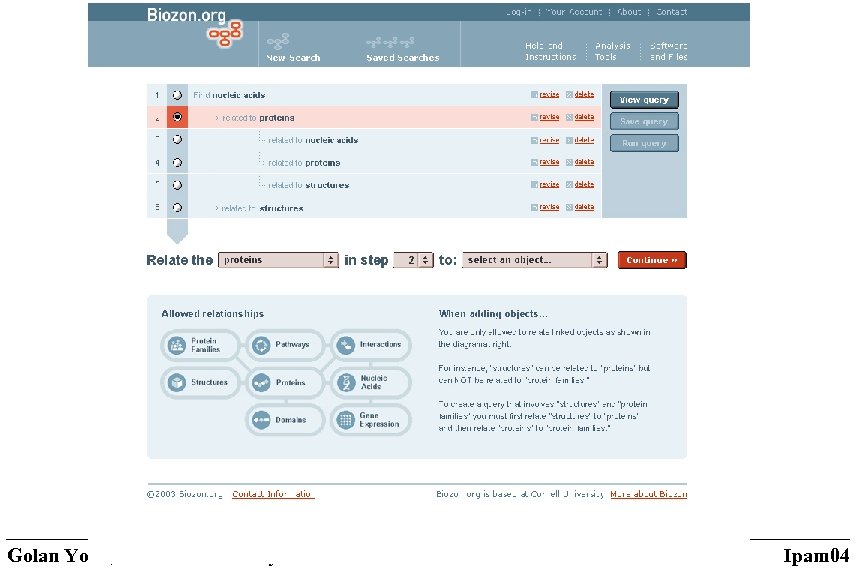This screenshot has width=855, height=570.
Task: Click the Interactions icon in diagram
Action: coord(346,345)
